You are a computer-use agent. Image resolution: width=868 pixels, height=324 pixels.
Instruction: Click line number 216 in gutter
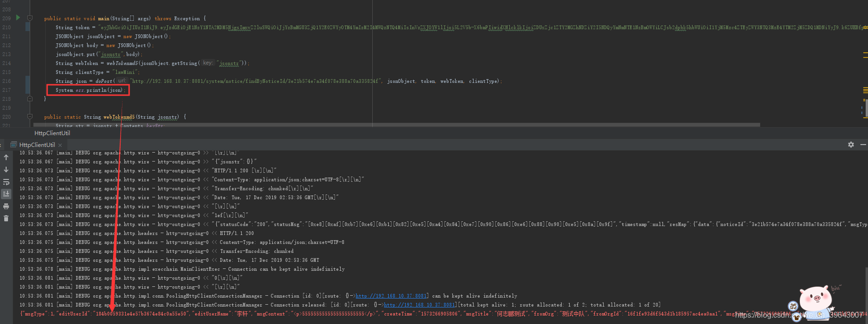(7, 81)
